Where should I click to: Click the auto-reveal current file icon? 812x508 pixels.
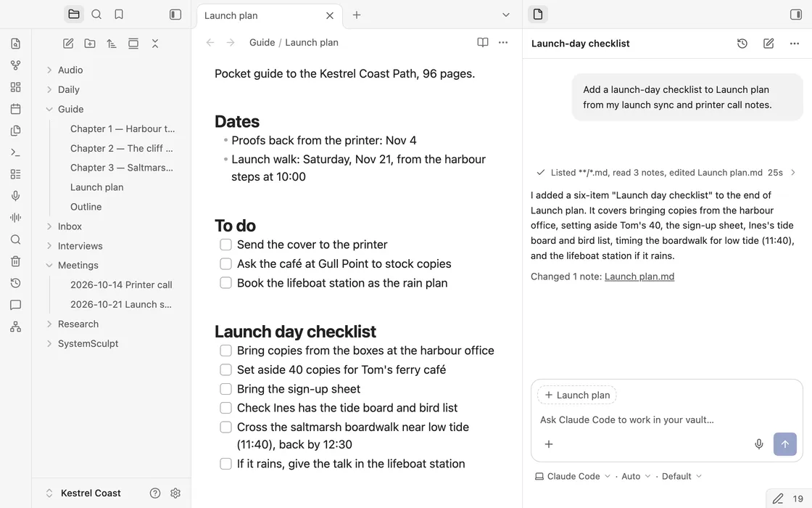pyautogui.click(x=133, y=44)
